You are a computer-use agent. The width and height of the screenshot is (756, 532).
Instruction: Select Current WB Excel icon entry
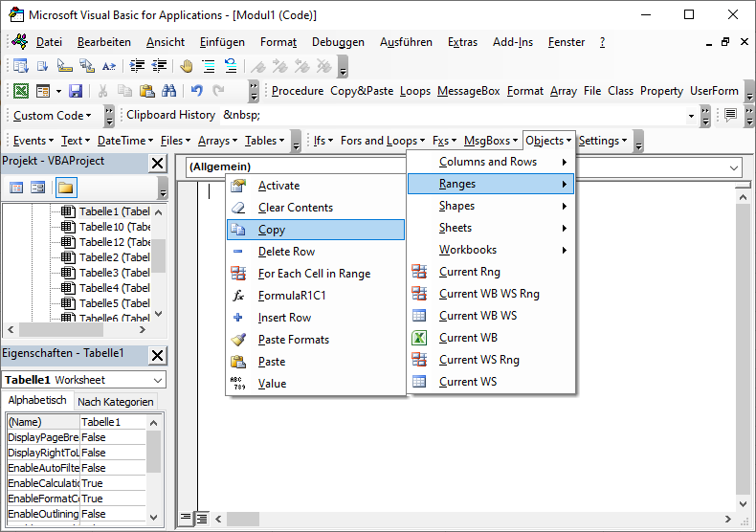[491, 338]
